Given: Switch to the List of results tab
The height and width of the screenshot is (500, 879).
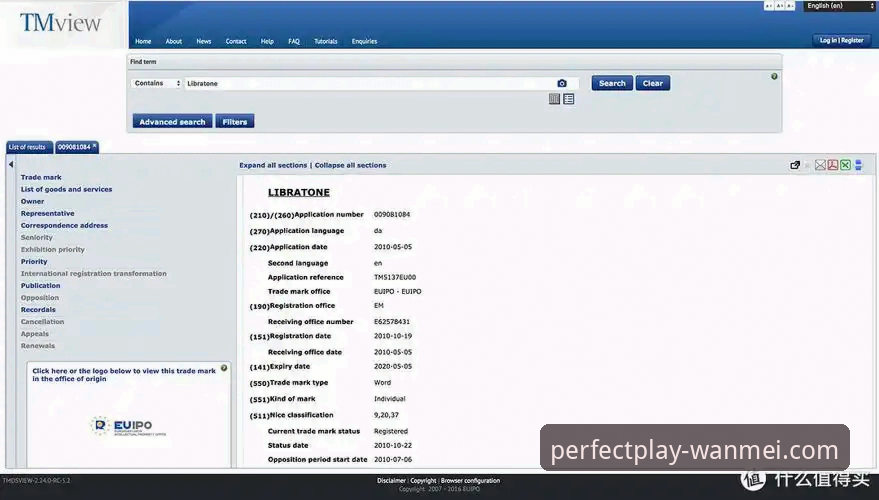Looking at the screenshot, I should 29,147.
